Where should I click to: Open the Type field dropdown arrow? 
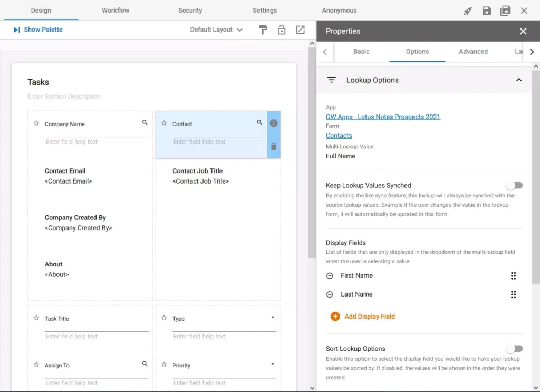click(x=273, y=317)
